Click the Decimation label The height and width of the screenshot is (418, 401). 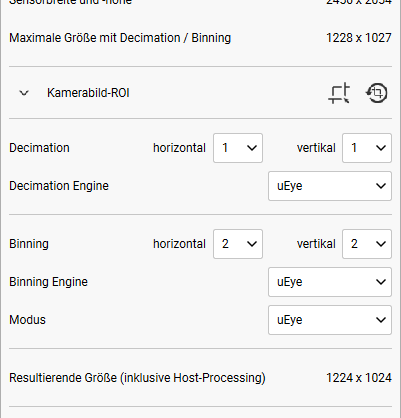point(39,148)
